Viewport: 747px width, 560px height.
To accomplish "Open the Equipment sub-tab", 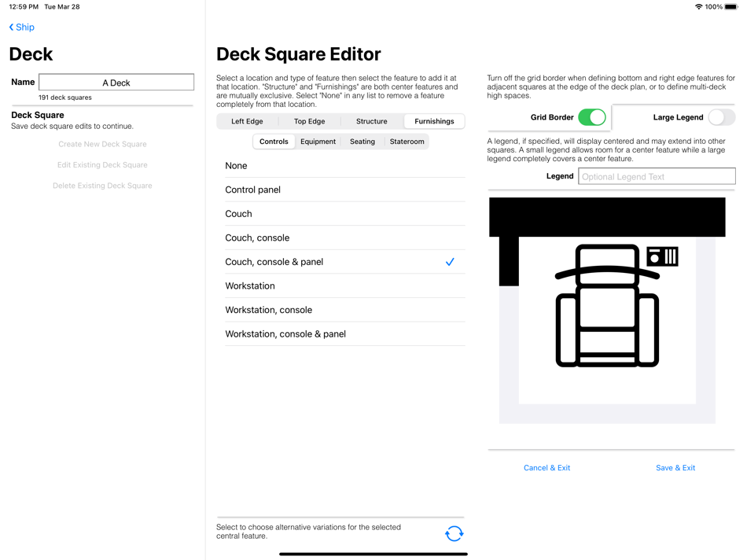I will click(x=318, y=142).
